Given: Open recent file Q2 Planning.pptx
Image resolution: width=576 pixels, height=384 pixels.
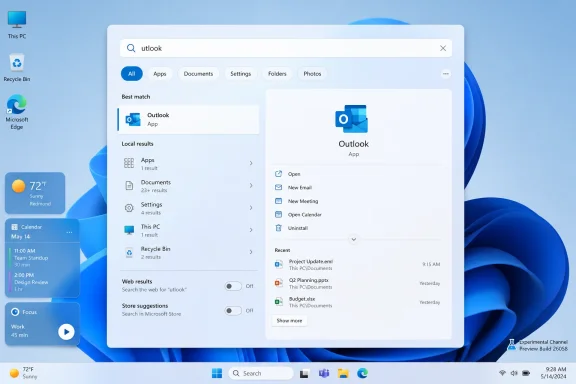Looking at the screenshot, I should [357, 283].
